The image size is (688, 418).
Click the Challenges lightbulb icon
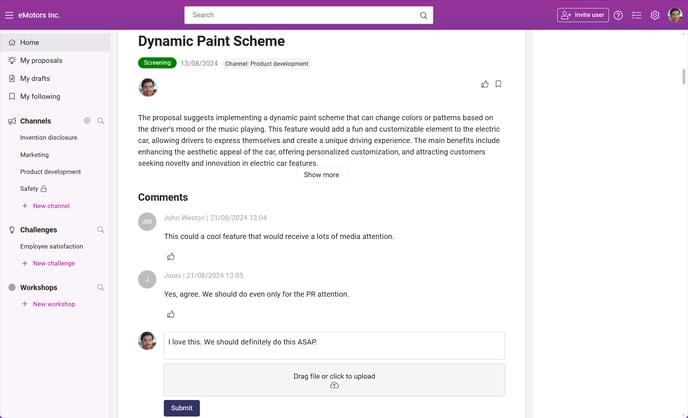pos(12,230)
